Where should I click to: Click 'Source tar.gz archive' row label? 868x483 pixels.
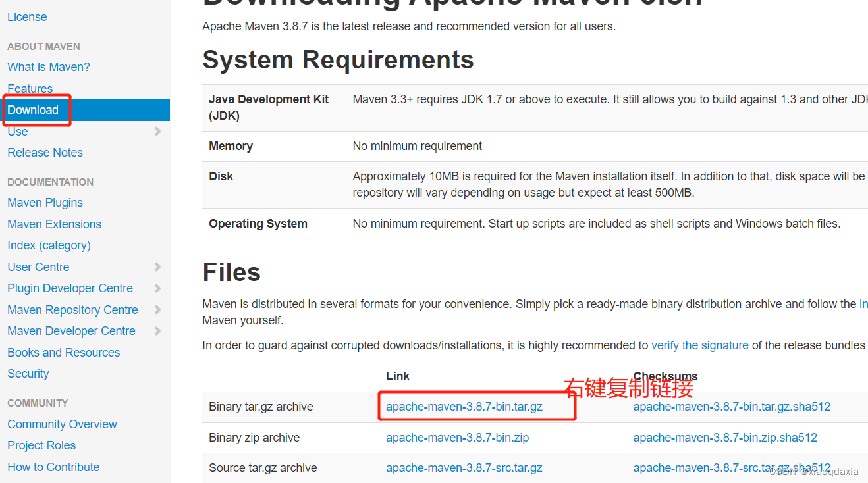(263, 468)
